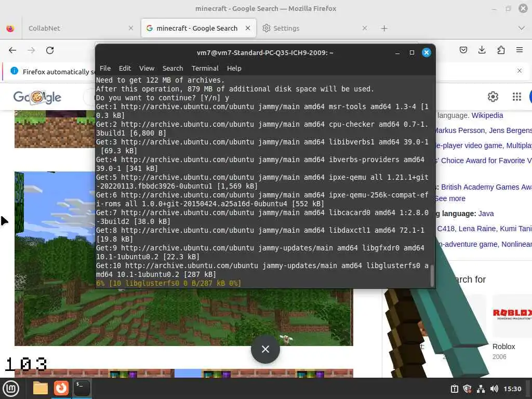Open Linux Mint start menu
Screen dimensions: 532x399
pos(11,389)
